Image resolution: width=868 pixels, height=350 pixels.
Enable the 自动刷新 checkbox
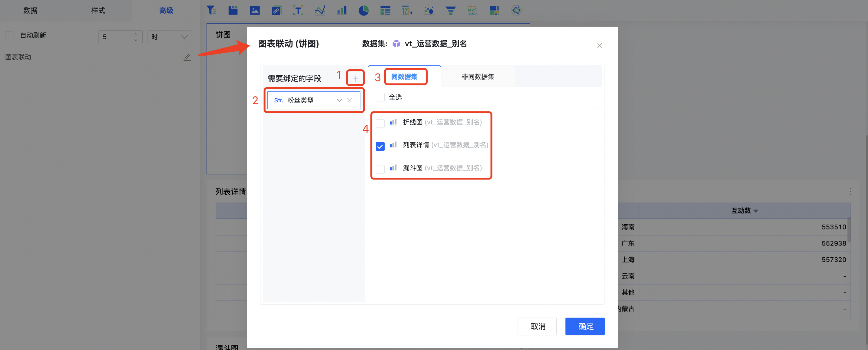click(x=10, y=35)
